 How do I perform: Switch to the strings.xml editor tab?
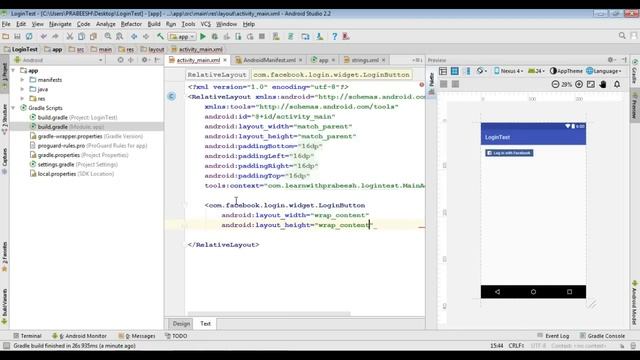[x=364, y=60]
